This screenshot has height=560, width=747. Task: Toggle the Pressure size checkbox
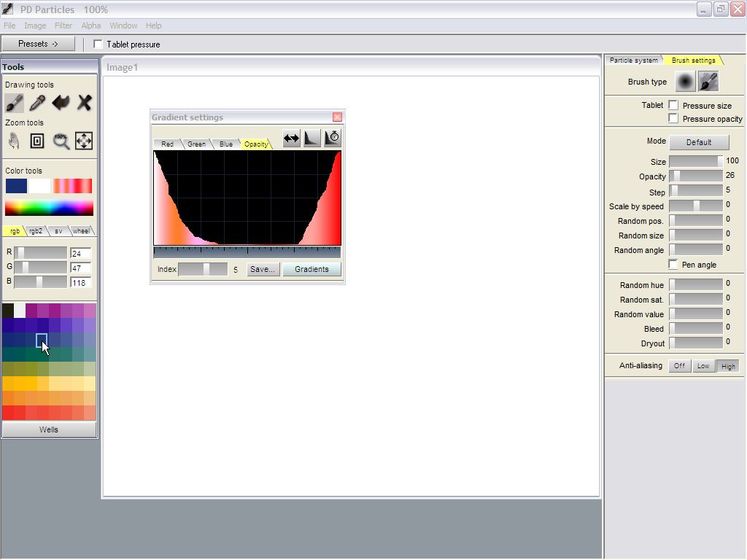point(673,106)
